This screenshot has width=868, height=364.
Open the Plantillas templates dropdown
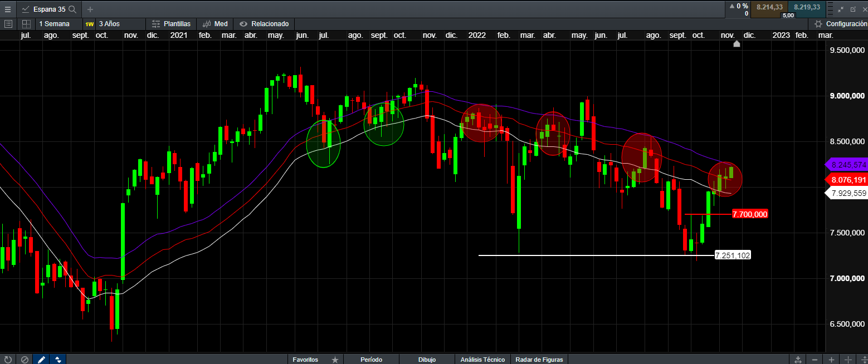click(x=172, y=24)
